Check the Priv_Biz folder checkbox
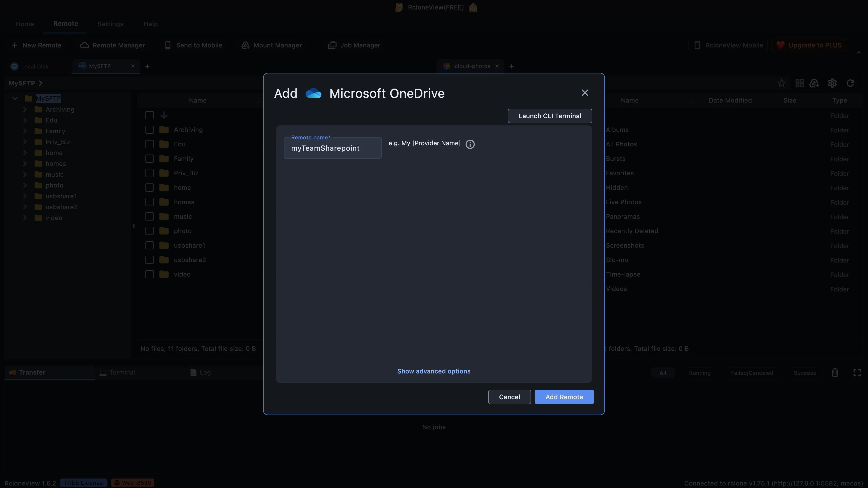868x488 pixels. coord(150,173)
